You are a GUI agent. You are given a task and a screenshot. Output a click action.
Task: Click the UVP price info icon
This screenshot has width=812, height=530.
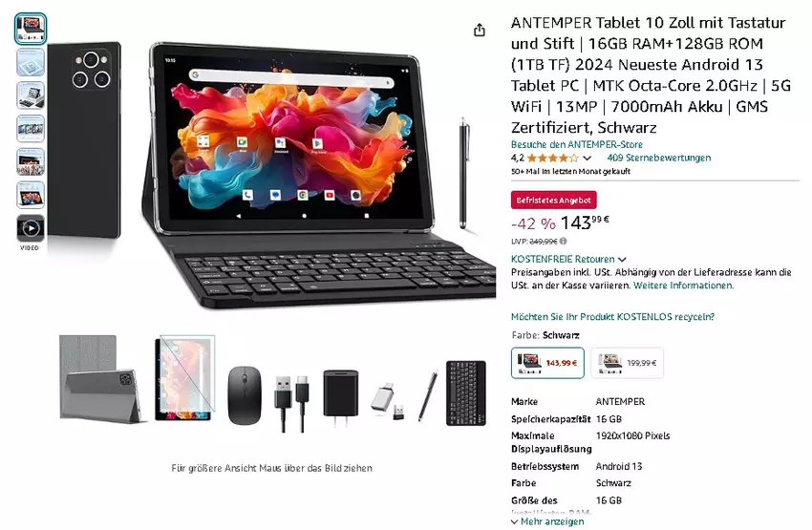click(x=563, y=241)
